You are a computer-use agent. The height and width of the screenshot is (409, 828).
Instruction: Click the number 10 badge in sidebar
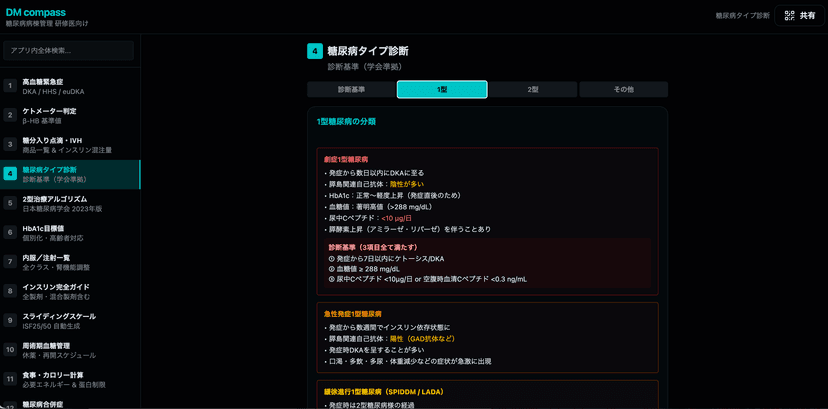(10, 349)
